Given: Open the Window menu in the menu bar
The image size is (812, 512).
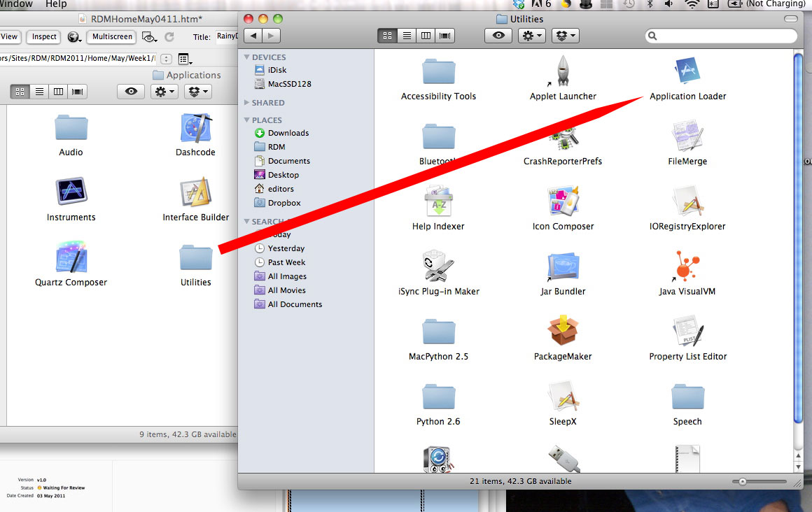Looking at the screenshot, I should tap(16, 4).
